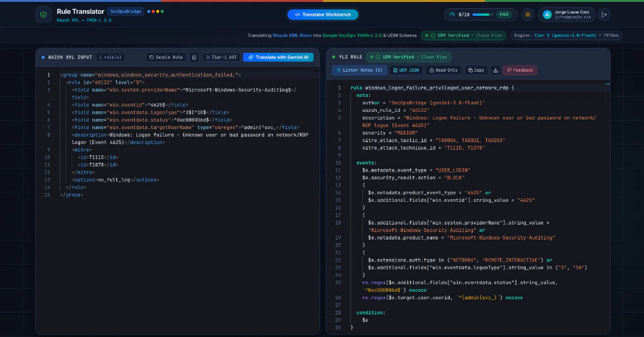Click the win.eventdata.status line in XML

[151, 120]
